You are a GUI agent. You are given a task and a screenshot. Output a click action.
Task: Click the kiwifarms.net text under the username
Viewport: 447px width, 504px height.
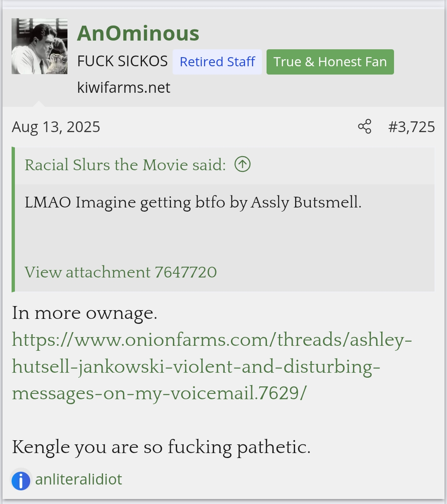click(x=124, y=87)
